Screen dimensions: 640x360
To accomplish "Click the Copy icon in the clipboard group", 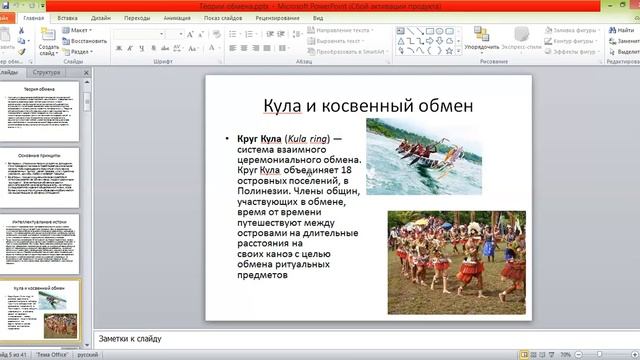I will coord(21,41).
